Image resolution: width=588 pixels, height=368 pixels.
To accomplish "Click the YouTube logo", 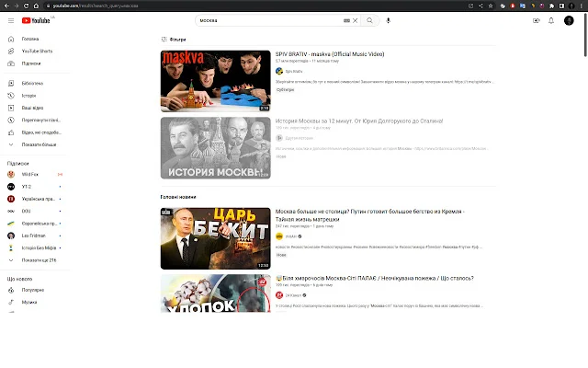I will 36,20.
